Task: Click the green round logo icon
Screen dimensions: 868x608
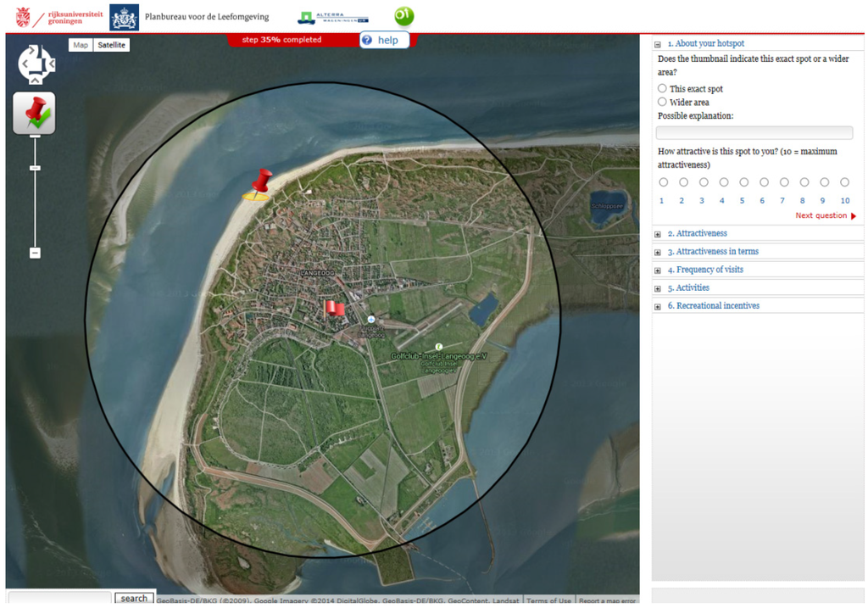Action: tap(404, 16)
